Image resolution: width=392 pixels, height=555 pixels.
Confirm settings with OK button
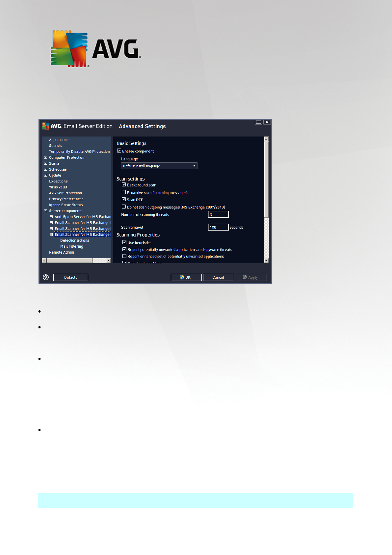pos(186,277)
